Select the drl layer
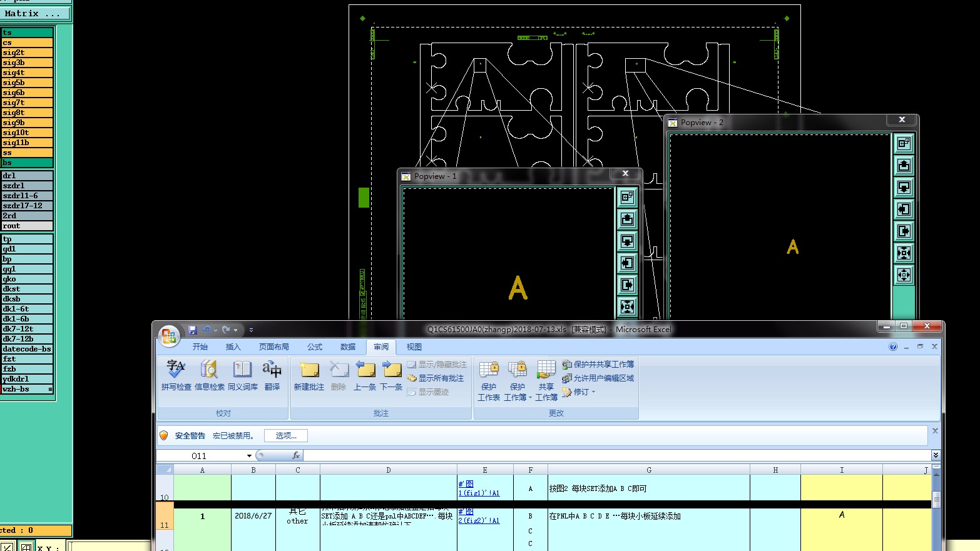 [x=27, y=176]
